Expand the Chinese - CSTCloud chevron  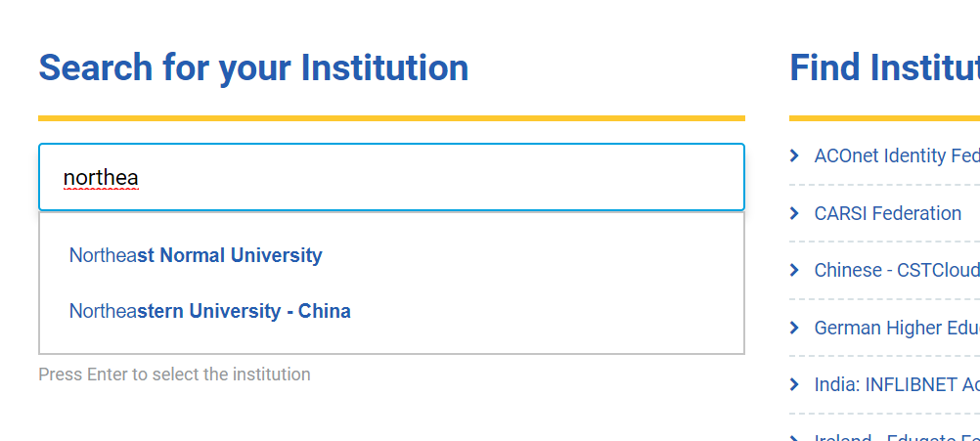795,270
